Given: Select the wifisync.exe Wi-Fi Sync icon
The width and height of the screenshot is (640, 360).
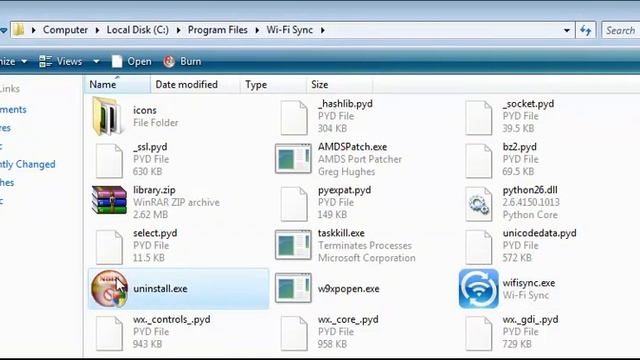Looking at the screenshot, I should click(478, 288).
